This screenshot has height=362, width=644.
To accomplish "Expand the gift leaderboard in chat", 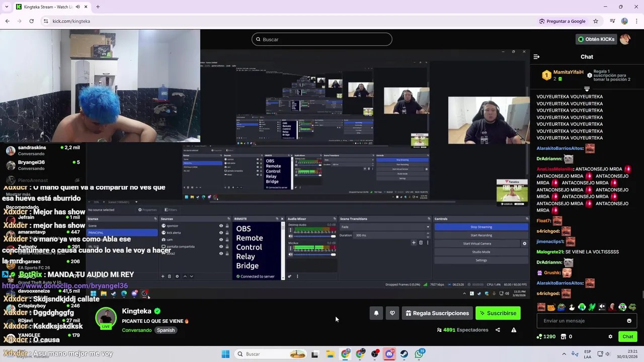I will pyautogui.click(x=587, y=89).
